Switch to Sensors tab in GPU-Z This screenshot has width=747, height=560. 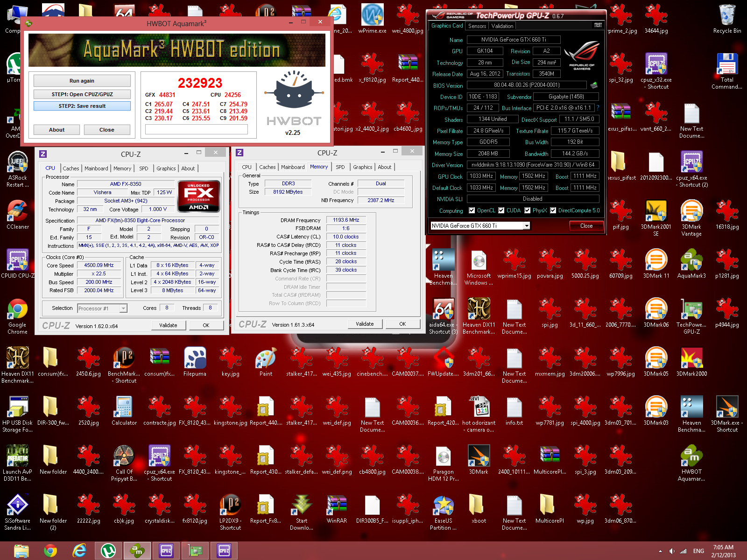click(x=477, y=26)
